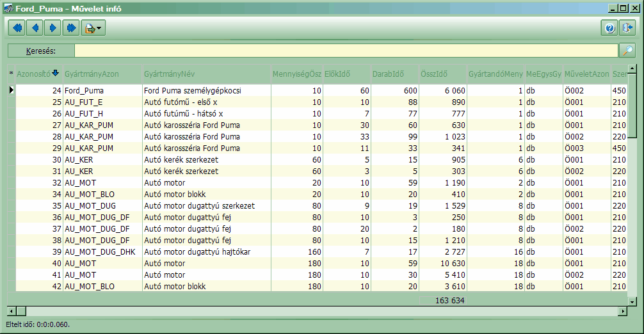Select row 34 AU_MOT_BLO cell
Image resolution: width=644 pixels, height=334 pixels.
(x=102, y=194)
